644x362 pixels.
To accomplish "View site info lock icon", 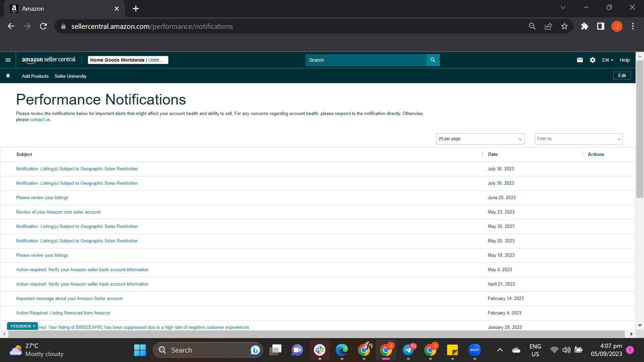I will pyautogui.click(x=63, y=26).
